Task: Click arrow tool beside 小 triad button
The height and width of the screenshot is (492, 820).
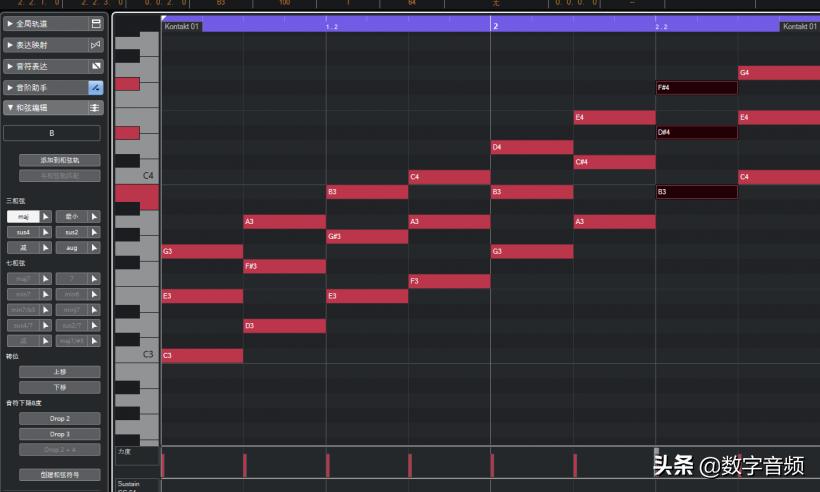Action: 94,216
